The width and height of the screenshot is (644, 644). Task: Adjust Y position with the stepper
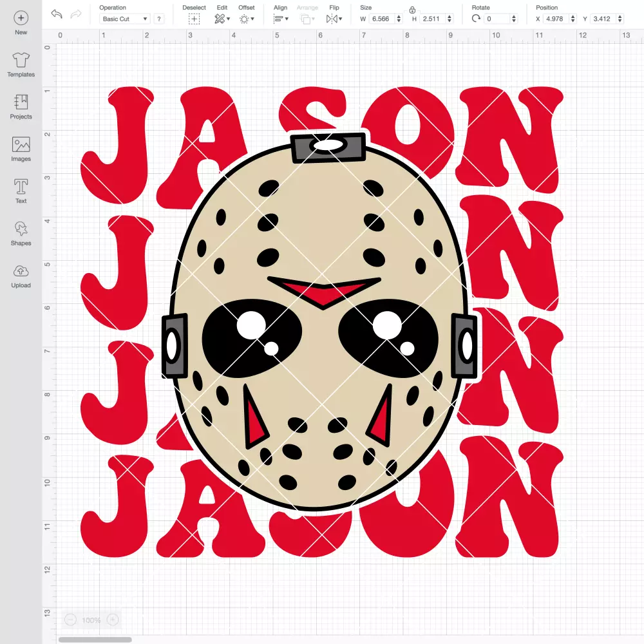[620, 19]
